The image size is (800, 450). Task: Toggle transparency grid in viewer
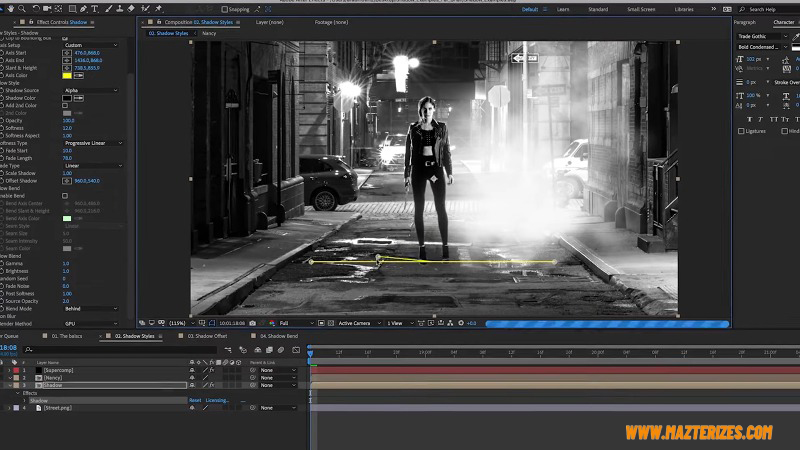tap(331, 323)
